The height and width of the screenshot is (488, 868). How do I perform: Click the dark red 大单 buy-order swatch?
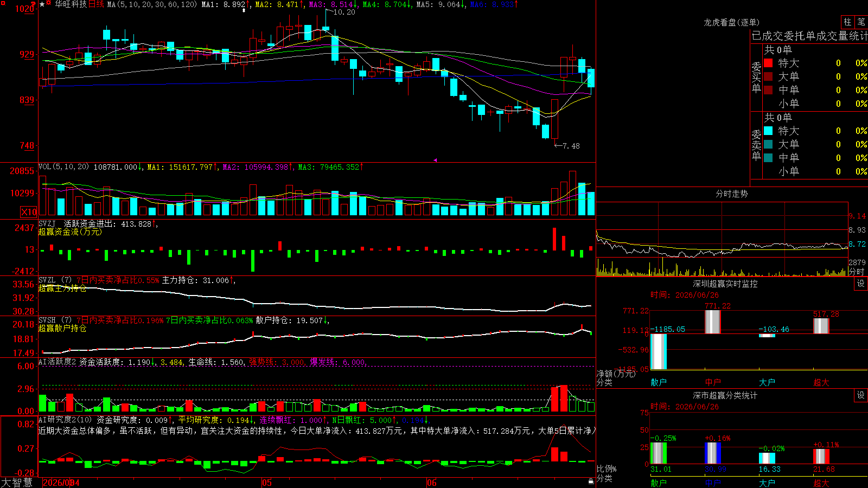pos(768,76)
